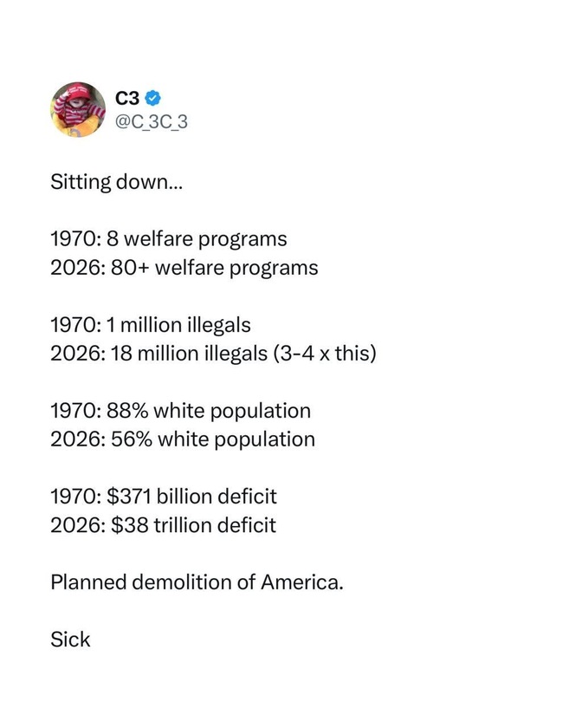Screen dimensions: 582x728
Task: Click the '$38 trillion' amount
Action: pyautogui.click(x=164, y=525)
